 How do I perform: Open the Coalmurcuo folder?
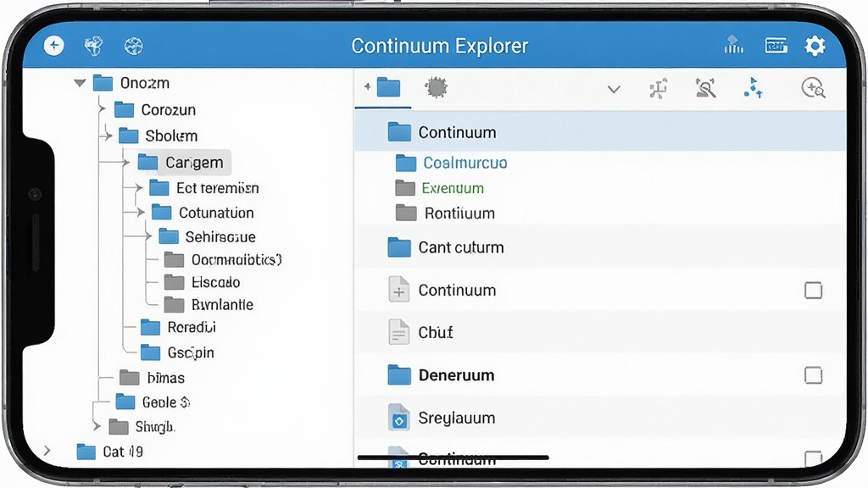[452, 163]
